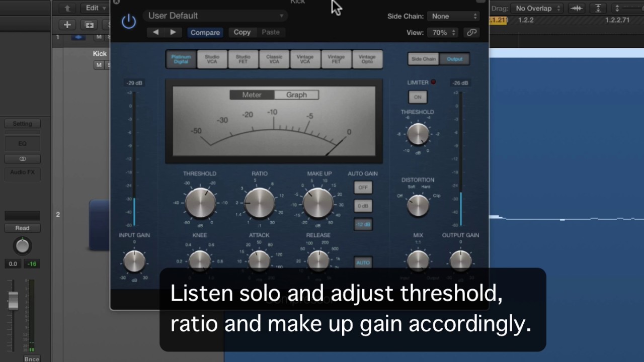The width and height of the screenshot is (644, 362).
Task: Click the Distortion mode knob
Action: [418, 205]
